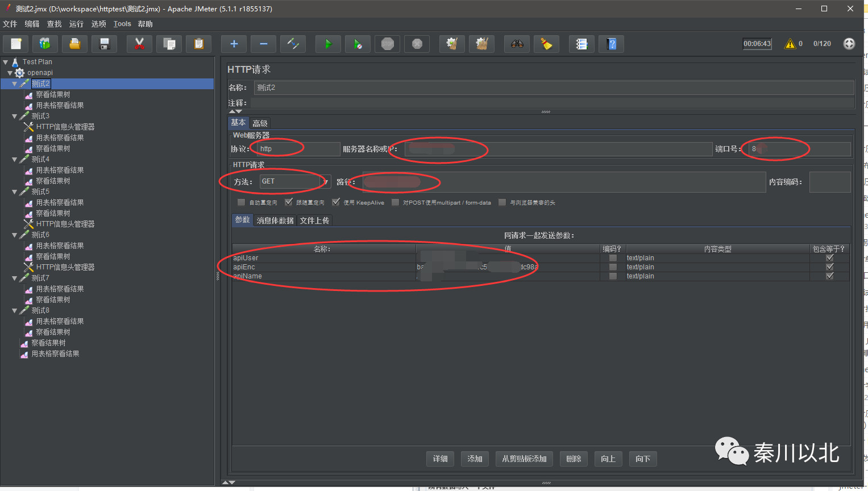
Task: Create a new test plan from toolbar
Action: (16, 44)
